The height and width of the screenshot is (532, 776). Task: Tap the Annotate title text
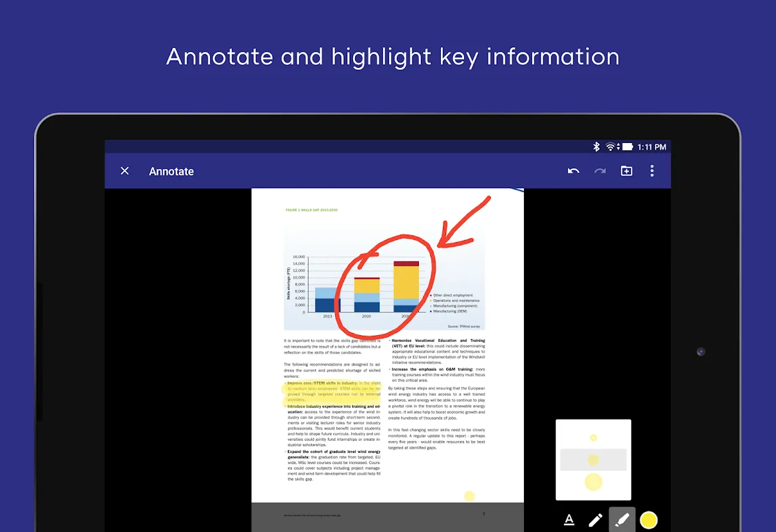[x=172, y=171]
